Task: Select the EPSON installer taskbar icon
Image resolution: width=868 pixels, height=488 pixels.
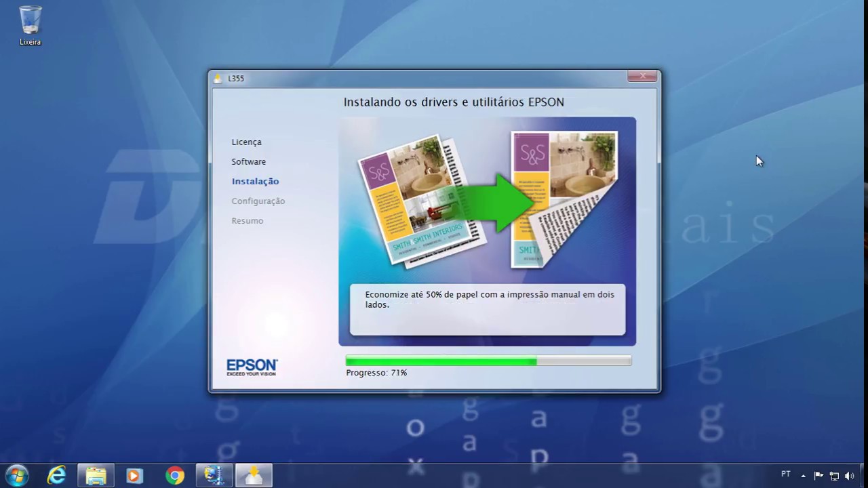Action: pos(254,476)
